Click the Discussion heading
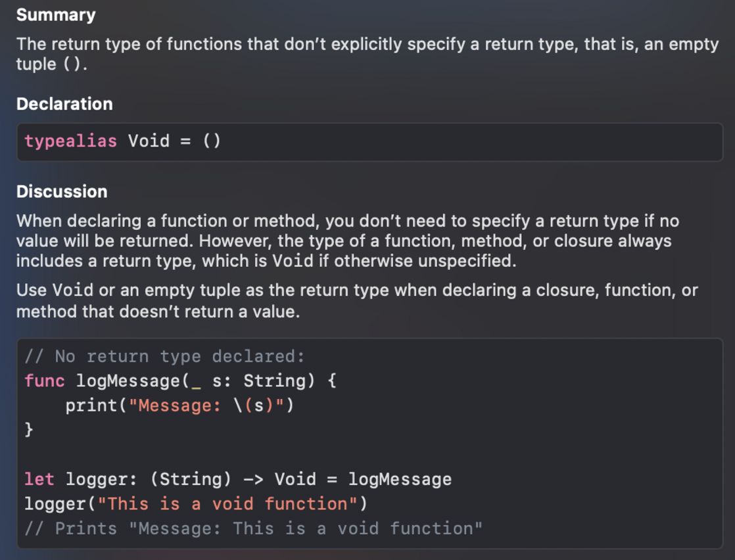This screenshot has height=560, width=735. (x=62, y=191)
